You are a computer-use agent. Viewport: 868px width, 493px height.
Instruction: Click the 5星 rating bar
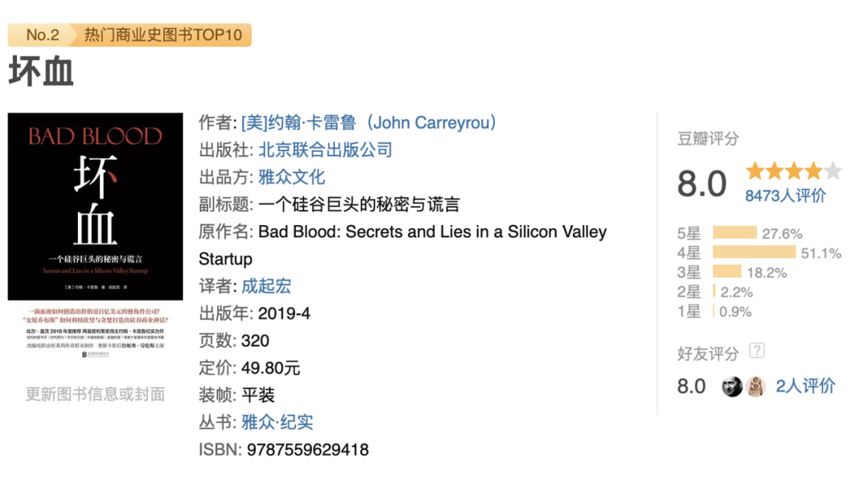(735, 232)
